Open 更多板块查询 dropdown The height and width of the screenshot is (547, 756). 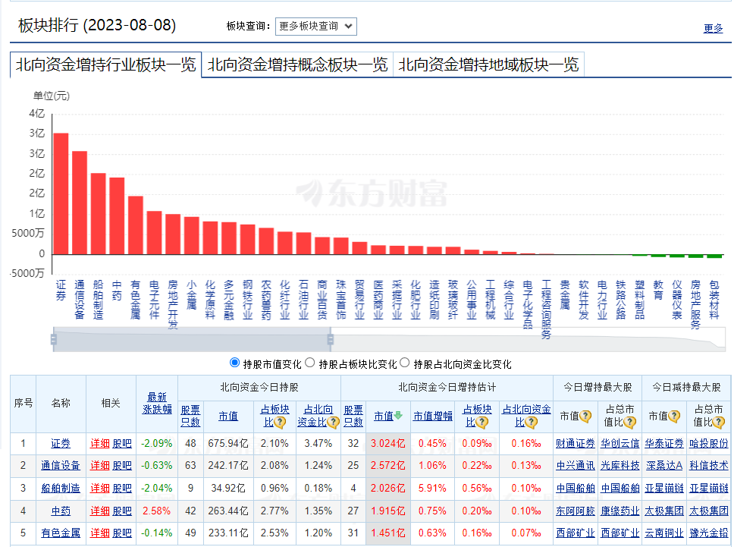315,26
